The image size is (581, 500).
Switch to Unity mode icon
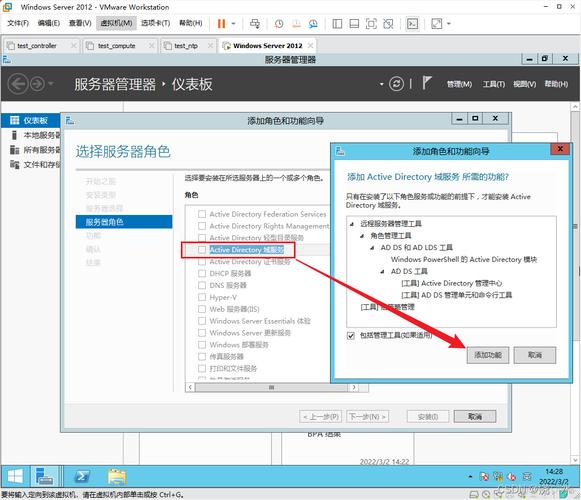(388, 24)
